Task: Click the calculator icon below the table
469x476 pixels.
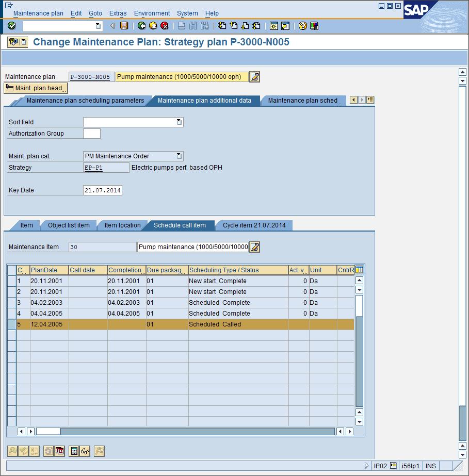Action: pyautogui.click(x=74, y=451)
